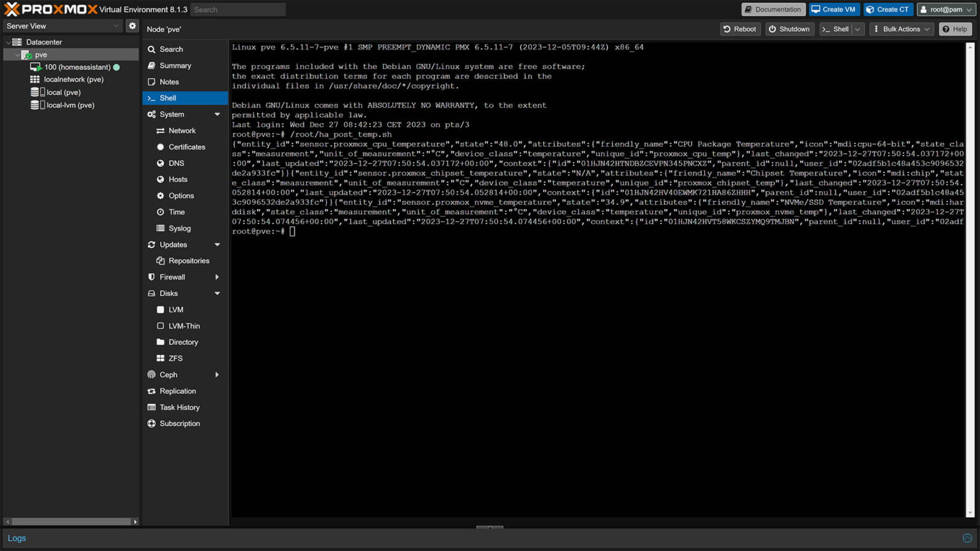This screenshot has width=980, height=551.
Task: Open the Repositories panel
Action: 189,260
